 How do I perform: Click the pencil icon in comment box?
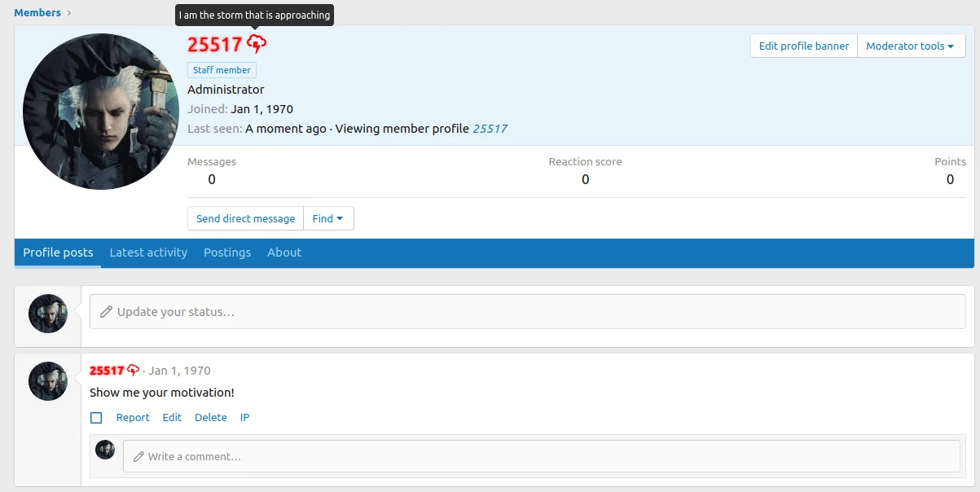tap(138, 457)
